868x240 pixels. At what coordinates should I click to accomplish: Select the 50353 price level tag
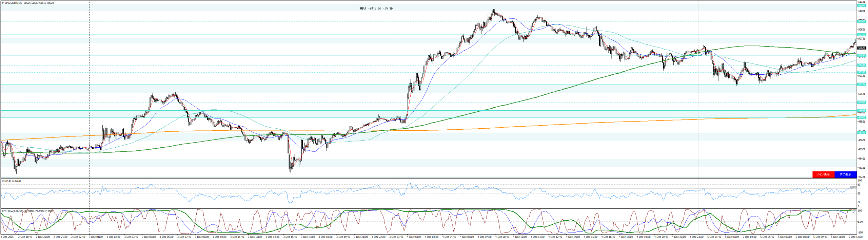pyautogui.click(x=861, y=72)
